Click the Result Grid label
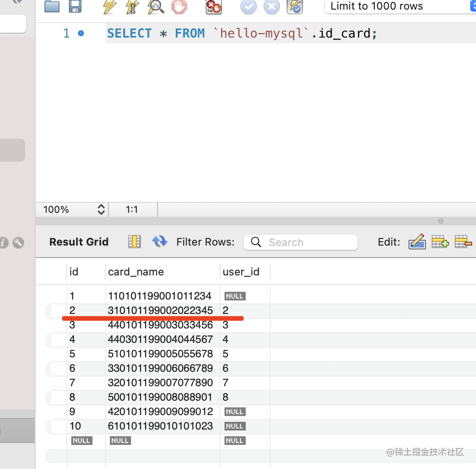 [x=79, y=242]
